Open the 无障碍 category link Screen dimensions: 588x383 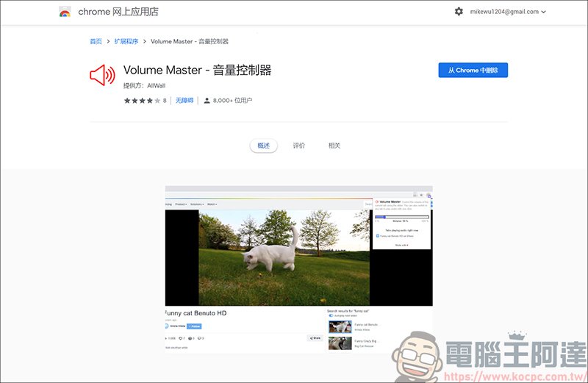(x=184, y=101)
